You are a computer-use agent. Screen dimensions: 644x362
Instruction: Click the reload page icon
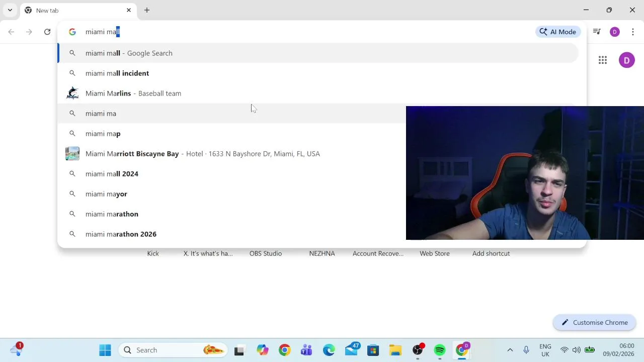point(47,32)
